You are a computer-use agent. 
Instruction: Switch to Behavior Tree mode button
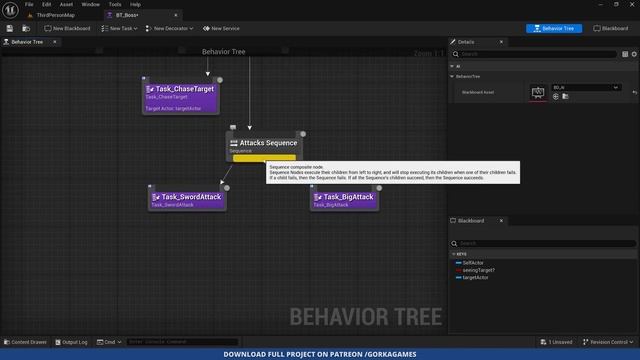click(554, 28)
